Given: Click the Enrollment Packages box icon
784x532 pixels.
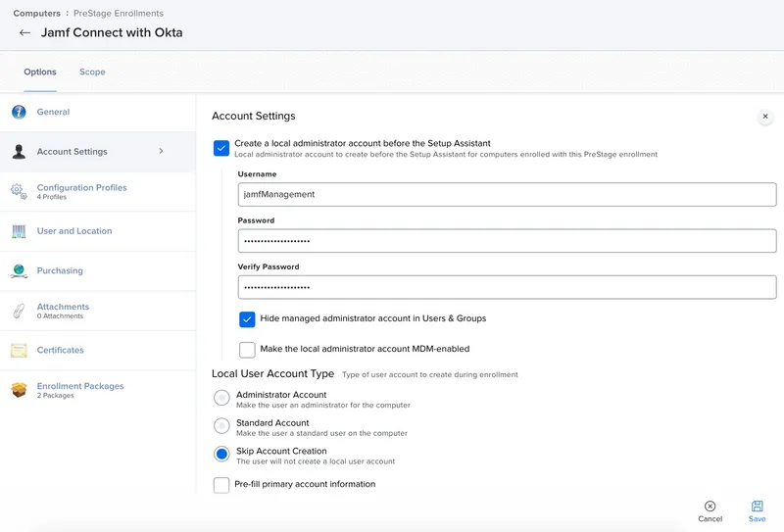Looking at the screenshot, I should (19, 390).
